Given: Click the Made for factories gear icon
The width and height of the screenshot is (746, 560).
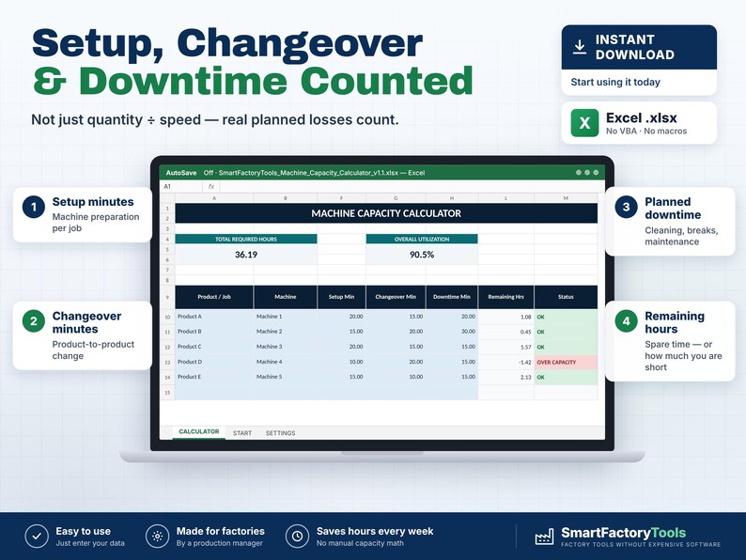Looking at the screenshot, I should [x=158, y=537].
